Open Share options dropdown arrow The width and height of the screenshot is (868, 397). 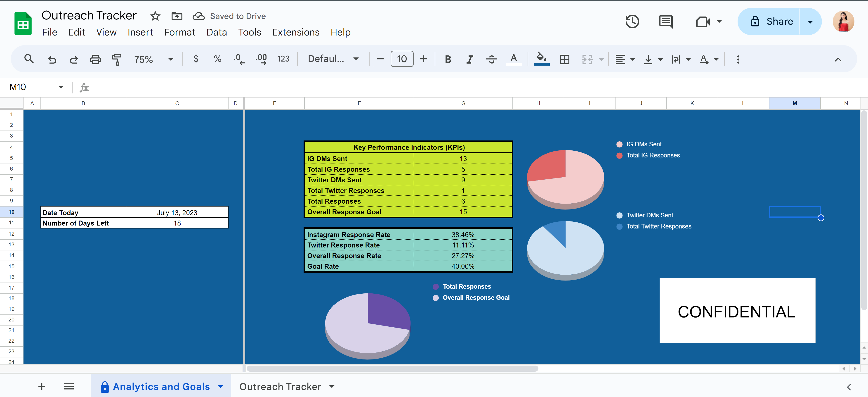(810, 21)
